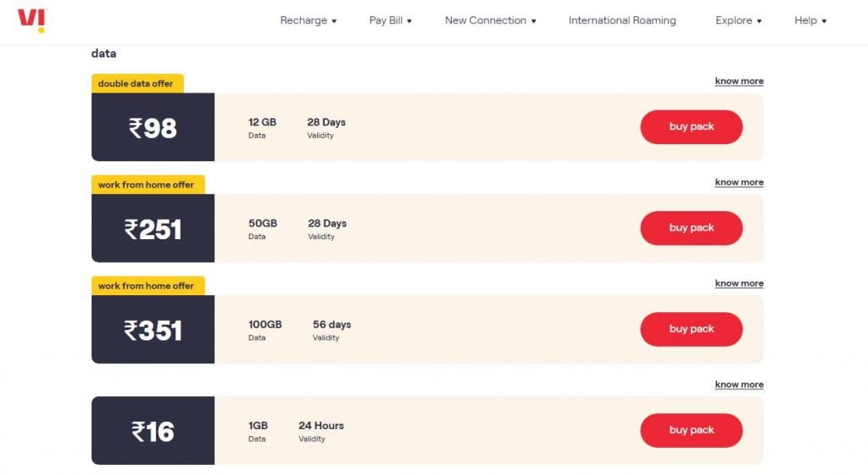The height and width of the screenshot is (475, 868).
Task: Go to International Roaming
Action: pyautogui.click(x=622, y=20)
